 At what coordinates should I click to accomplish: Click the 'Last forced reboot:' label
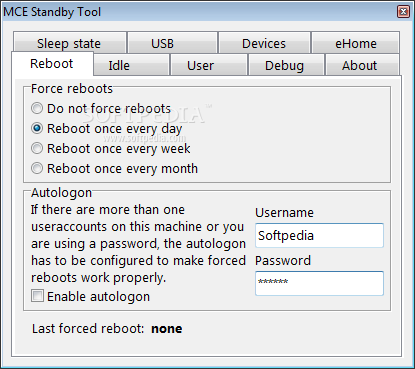pos(88,329)
